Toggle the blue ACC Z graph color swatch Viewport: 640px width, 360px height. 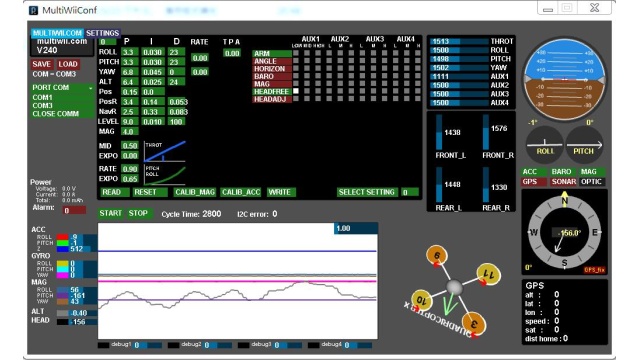pos(62,249)
